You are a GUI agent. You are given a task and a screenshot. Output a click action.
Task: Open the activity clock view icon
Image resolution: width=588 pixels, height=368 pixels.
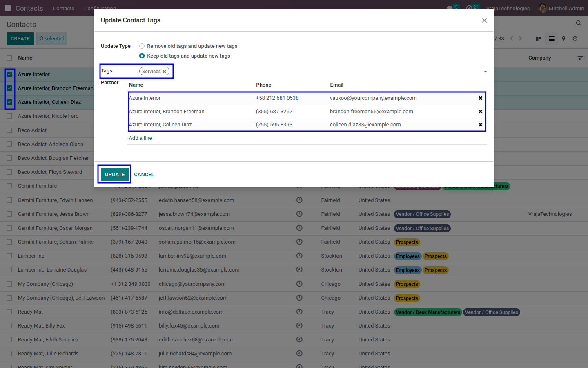pos(575,38)
